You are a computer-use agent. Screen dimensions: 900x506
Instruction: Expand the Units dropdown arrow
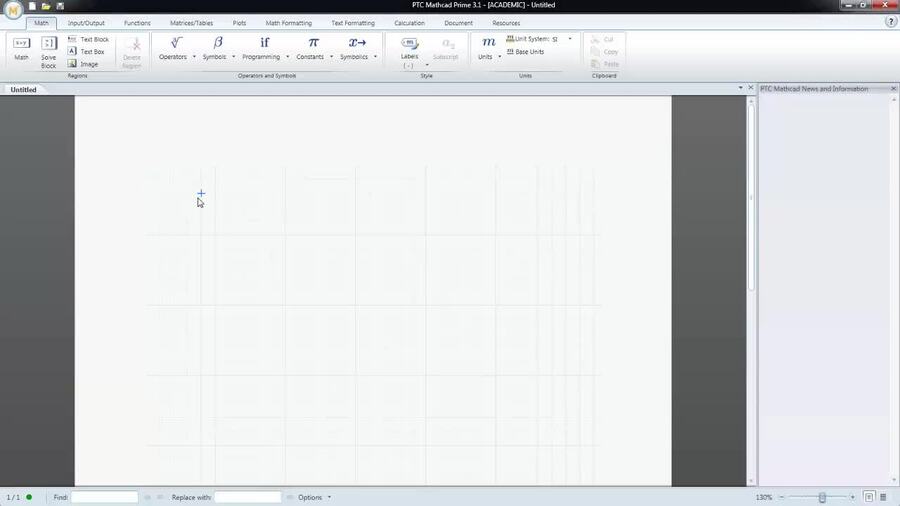pos(499,57)
